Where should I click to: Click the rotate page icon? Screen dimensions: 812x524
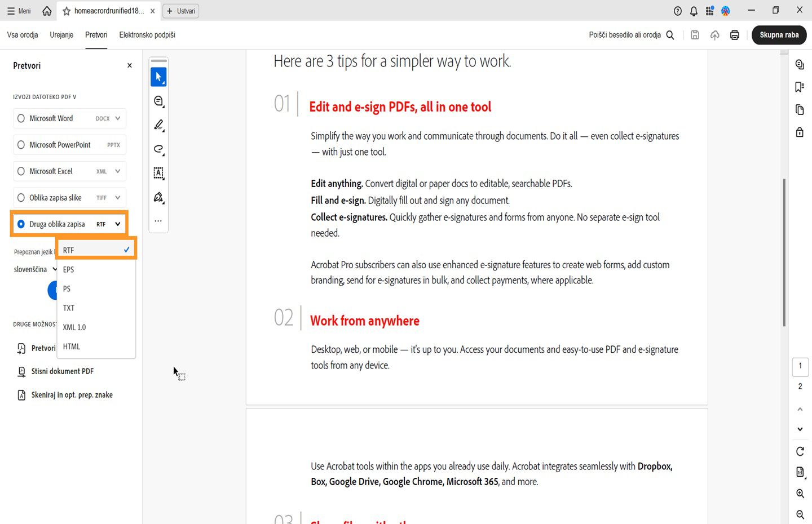[x=800, y=451]
